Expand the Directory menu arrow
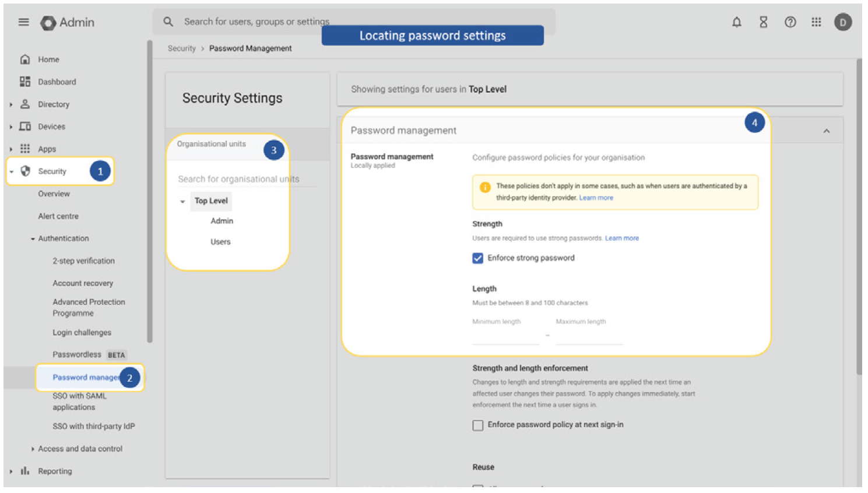This screenshot has width=868, height=493. point(11,104)
